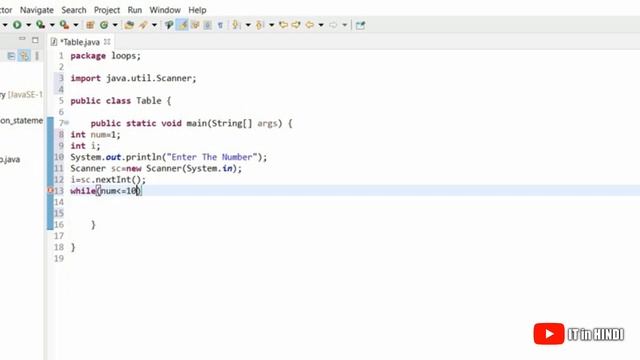The height and width of the screenshot is (360, 640).
Task: Click the 'import java.util.Scanner;' line
Action: (x=133, y=78)
